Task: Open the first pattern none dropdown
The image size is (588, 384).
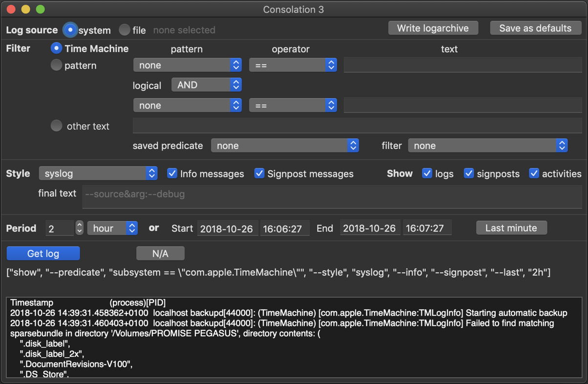Action: [187, 65]
